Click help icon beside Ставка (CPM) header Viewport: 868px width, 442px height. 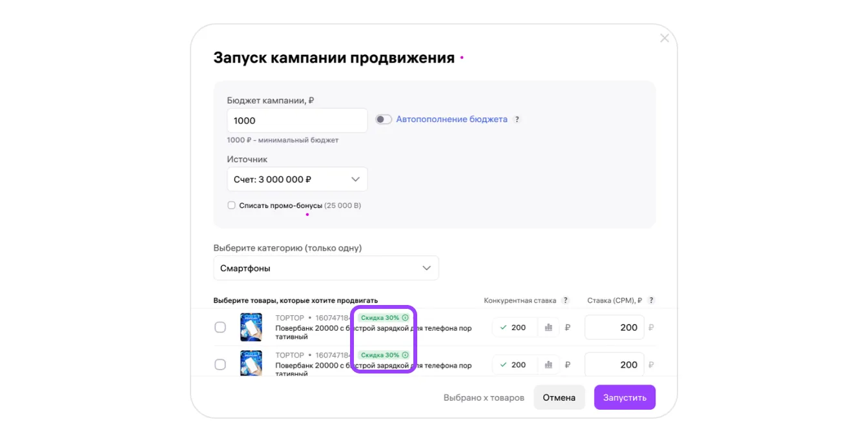click(x=651, y=300)
